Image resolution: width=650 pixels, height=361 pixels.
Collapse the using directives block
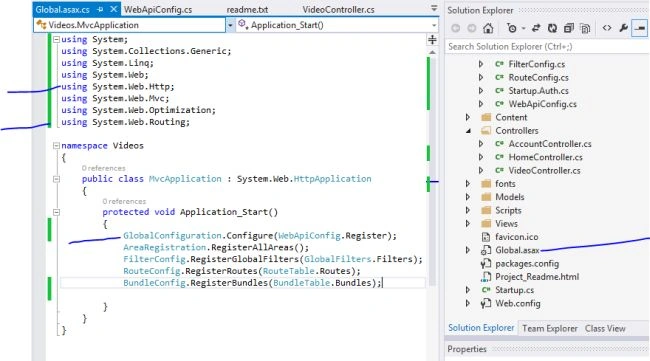(56, 39)
